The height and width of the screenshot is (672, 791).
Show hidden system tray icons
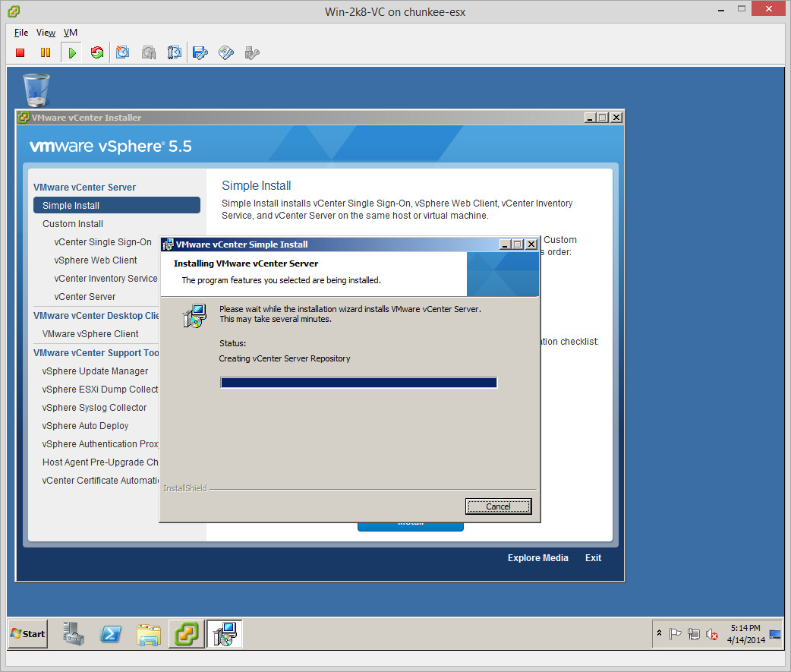click(659, 633)
